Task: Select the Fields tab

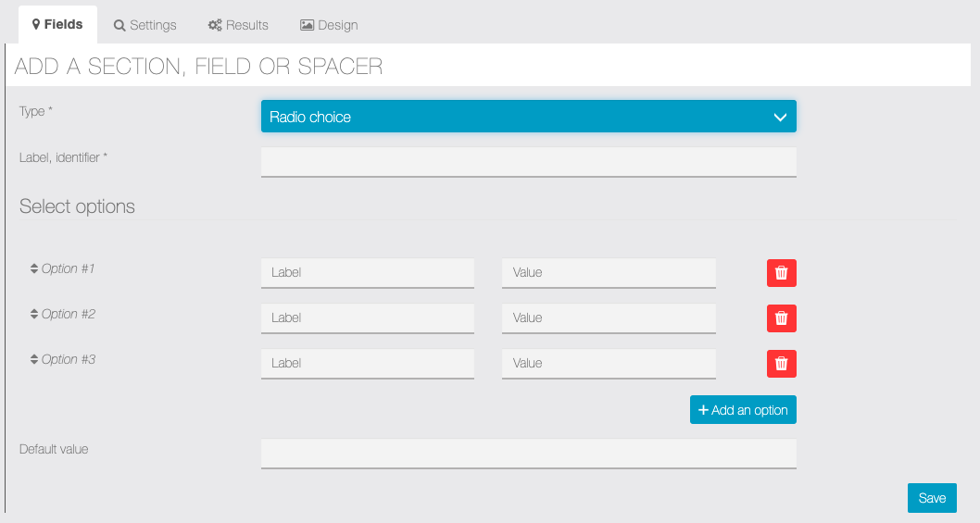Action: [57, 25]
